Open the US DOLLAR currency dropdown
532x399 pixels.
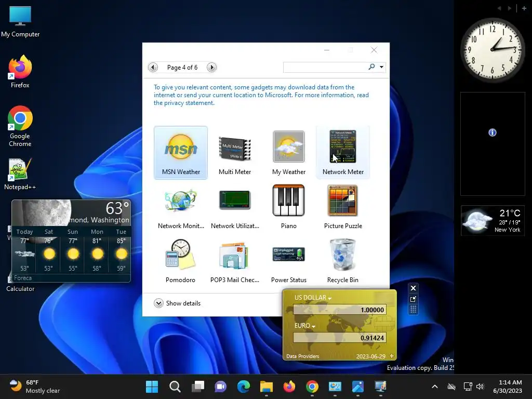313,298
